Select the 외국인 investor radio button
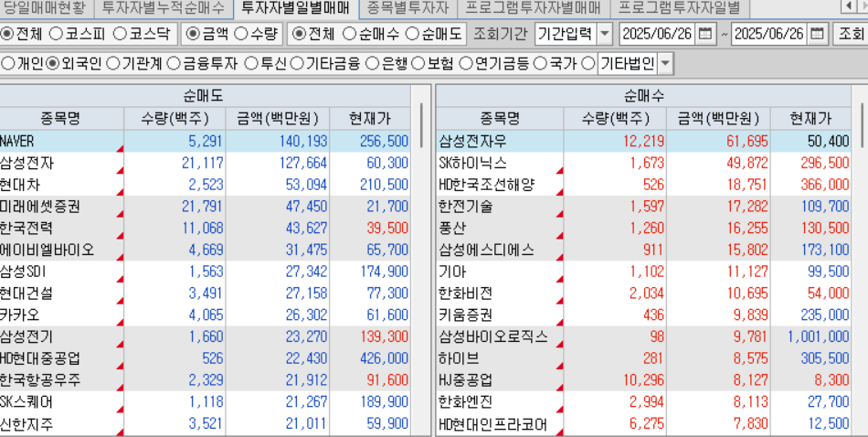This screenshot has height=437, width=868. [x=53, y=64]
